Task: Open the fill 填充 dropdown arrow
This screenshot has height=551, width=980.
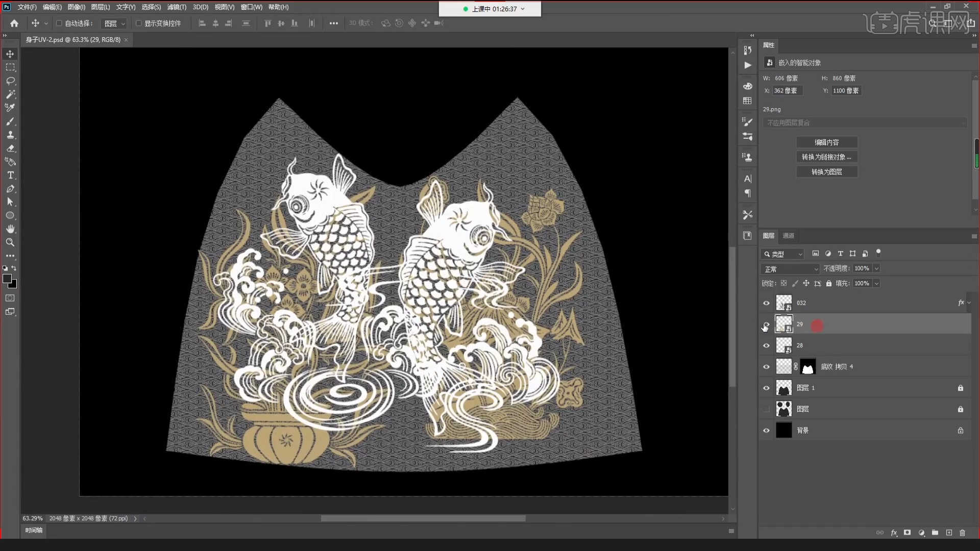Action: pyautogui.click(x=877, y=283)
